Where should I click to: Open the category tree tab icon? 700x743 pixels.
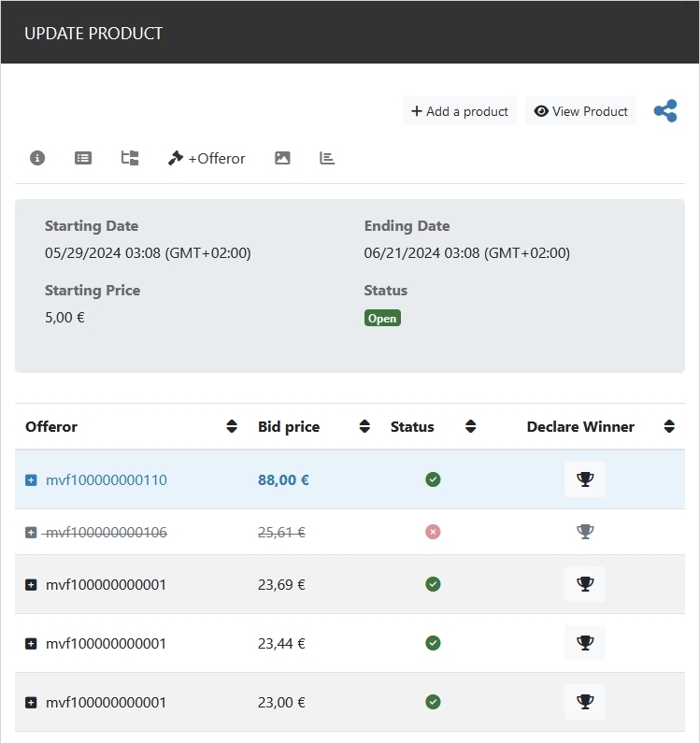[130, 158]
